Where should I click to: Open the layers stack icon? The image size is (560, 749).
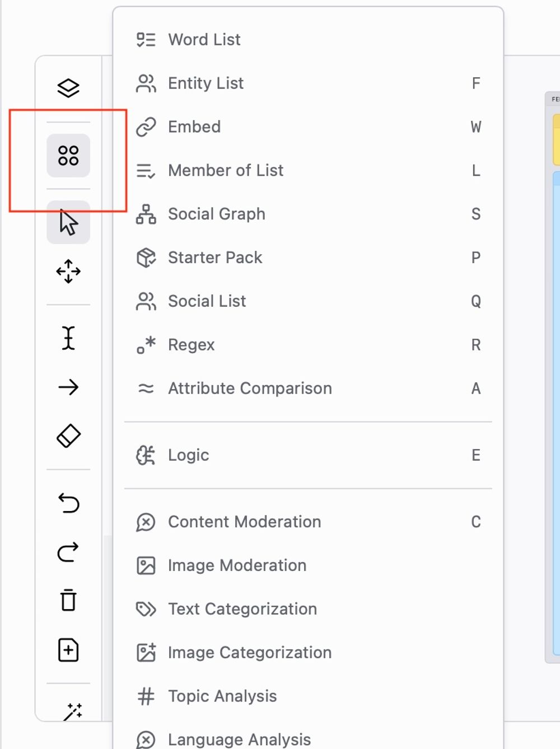[68, 88]
